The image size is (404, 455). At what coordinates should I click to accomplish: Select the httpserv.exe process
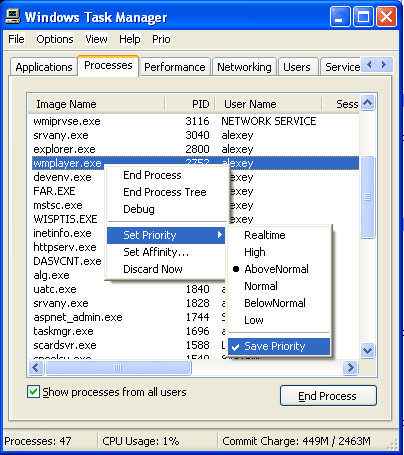pos(65,247)
